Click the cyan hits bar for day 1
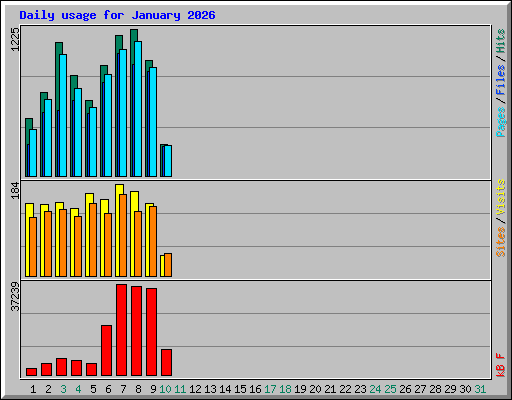The image size is (512, 400). [x=33, y=153]
